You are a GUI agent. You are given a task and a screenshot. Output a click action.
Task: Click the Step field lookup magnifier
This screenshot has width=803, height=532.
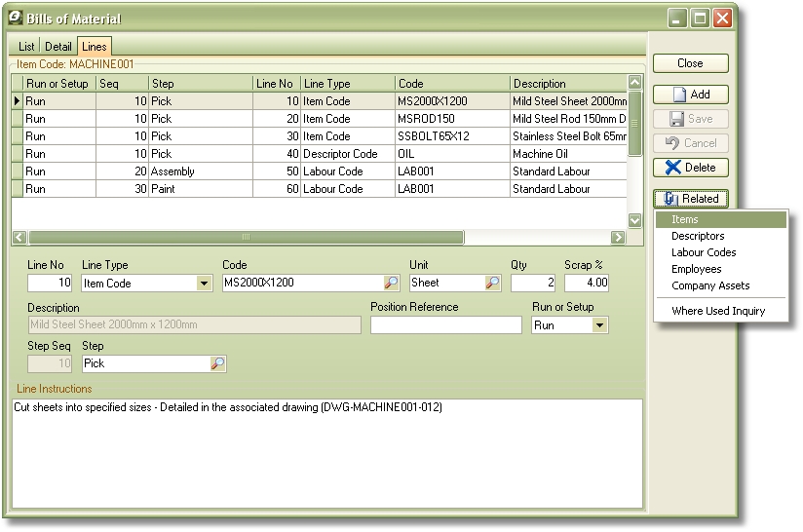pyautogui.click(x=217, y=363)
